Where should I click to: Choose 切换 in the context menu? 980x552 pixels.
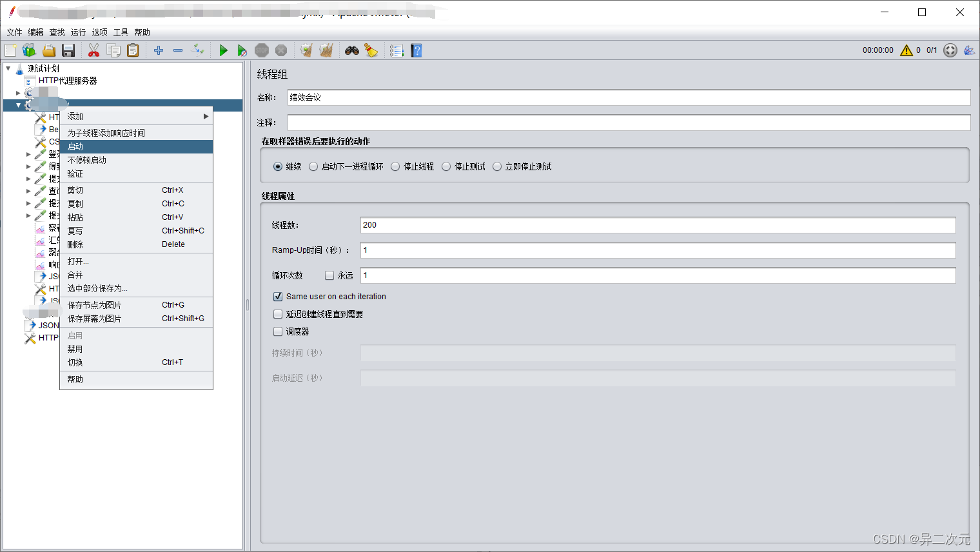coord(136,362)
